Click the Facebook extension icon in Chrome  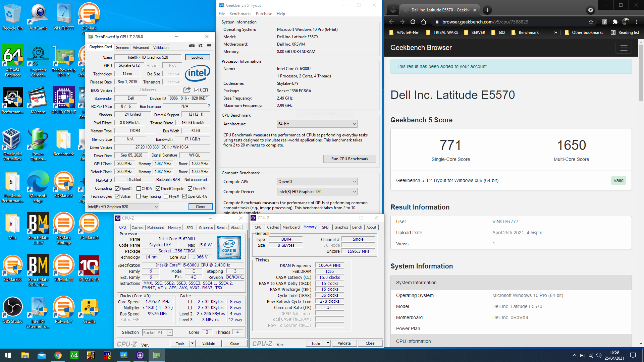(x=604, y=22)
